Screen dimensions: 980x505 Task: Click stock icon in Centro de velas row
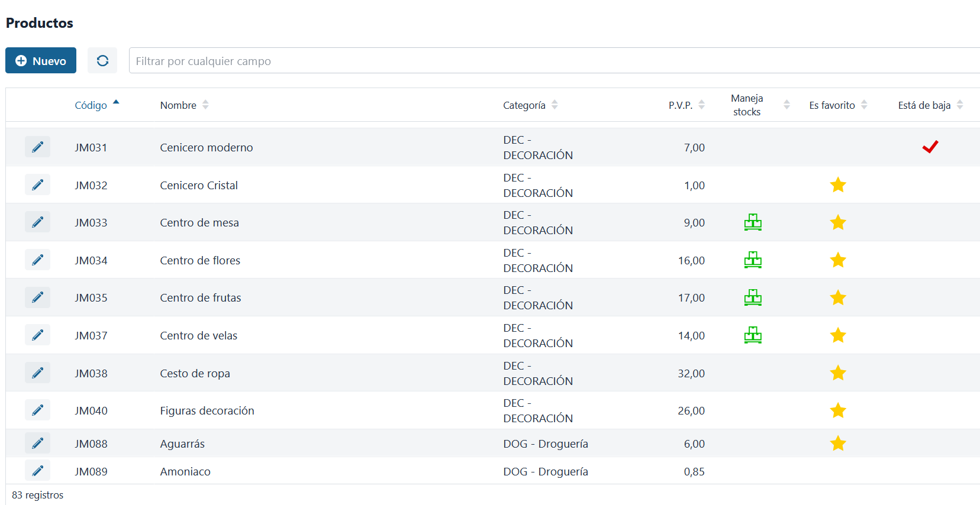point(753,335)
